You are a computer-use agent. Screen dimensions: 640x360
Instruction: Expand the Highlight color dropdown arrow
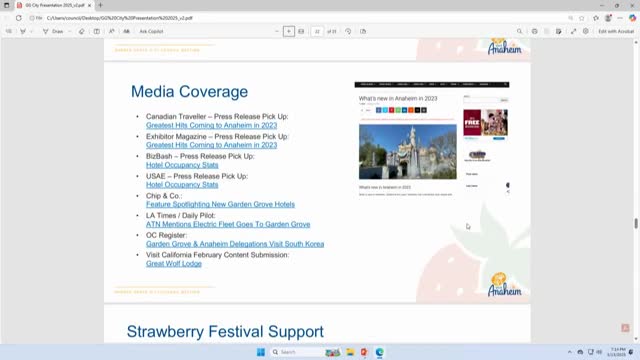click(31, 31)
